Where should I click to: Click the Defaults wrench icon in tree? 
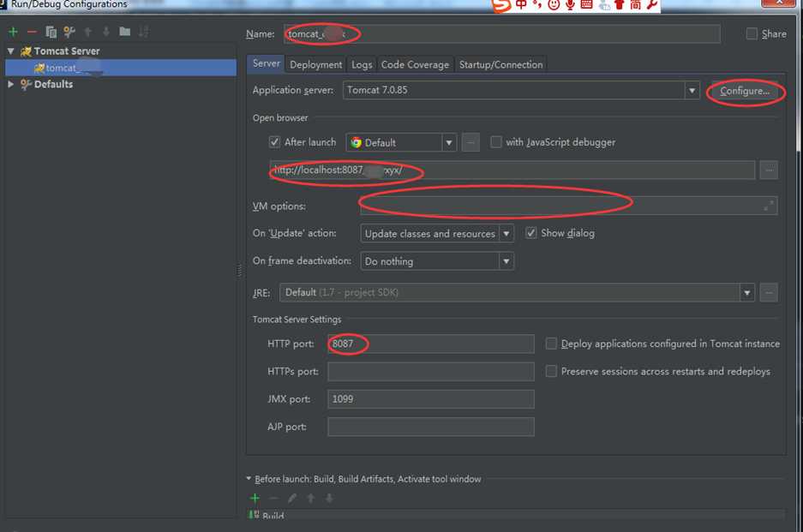click(x=26, y=85)
